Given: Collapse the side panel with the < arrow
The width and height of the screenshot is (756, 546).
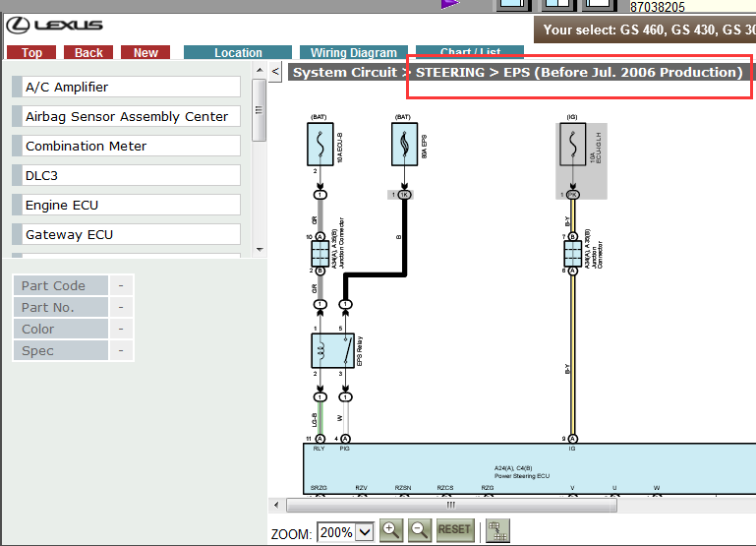Looking at the screenshot, I should pos(275,72).
